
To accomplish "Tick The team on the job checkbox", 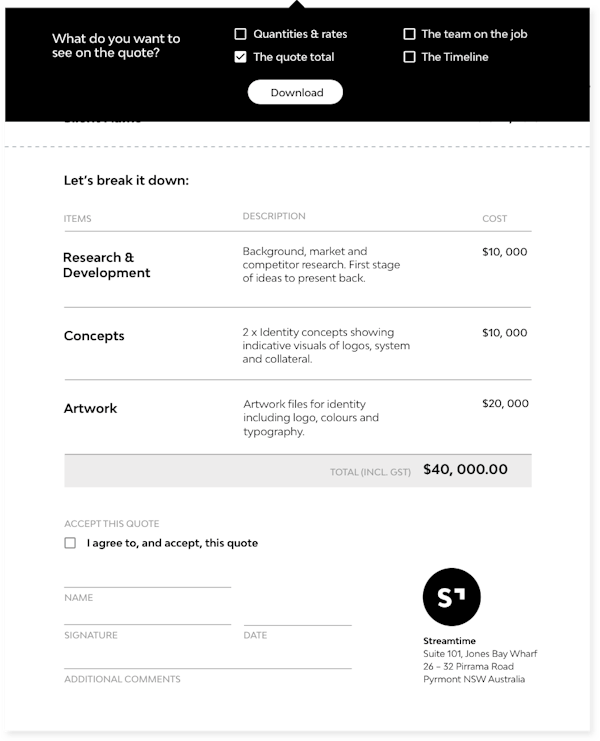I will coord(409,34).
